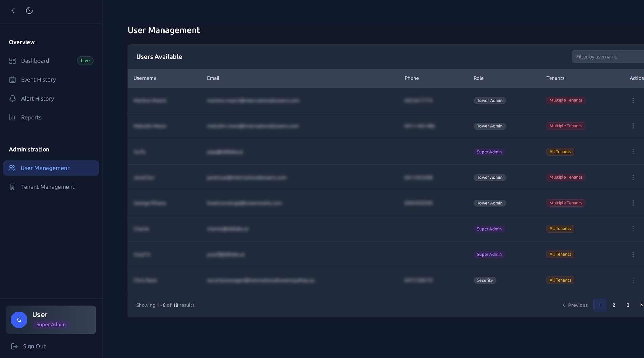Go to page 2 of results

pyautogui.click(x=614, y=305)
